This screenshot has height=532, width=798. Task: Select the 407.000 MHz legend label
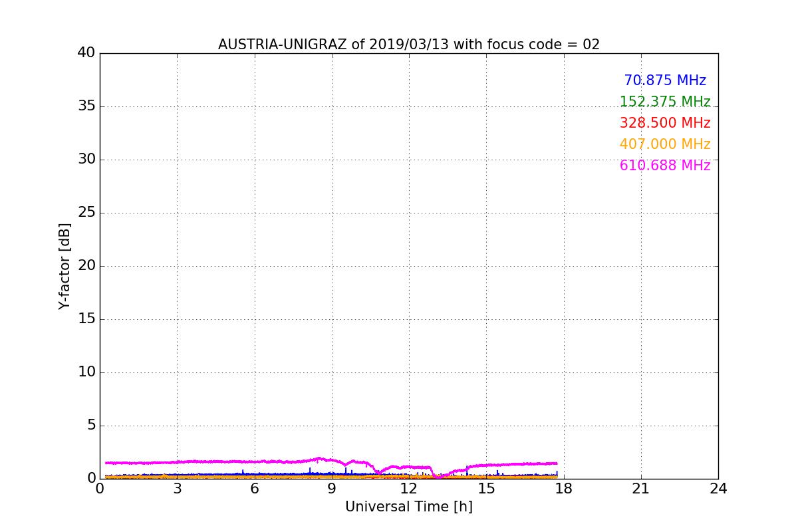(665, 144)
